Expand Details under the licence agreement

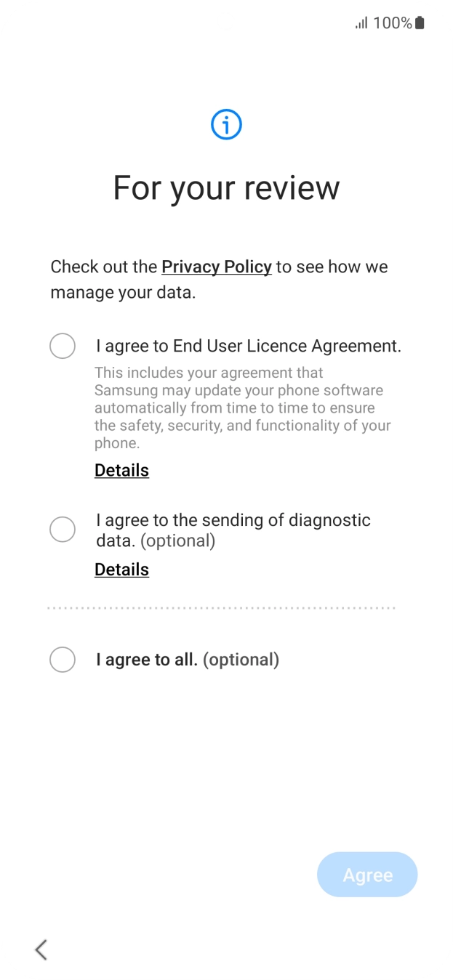(121, 470)
